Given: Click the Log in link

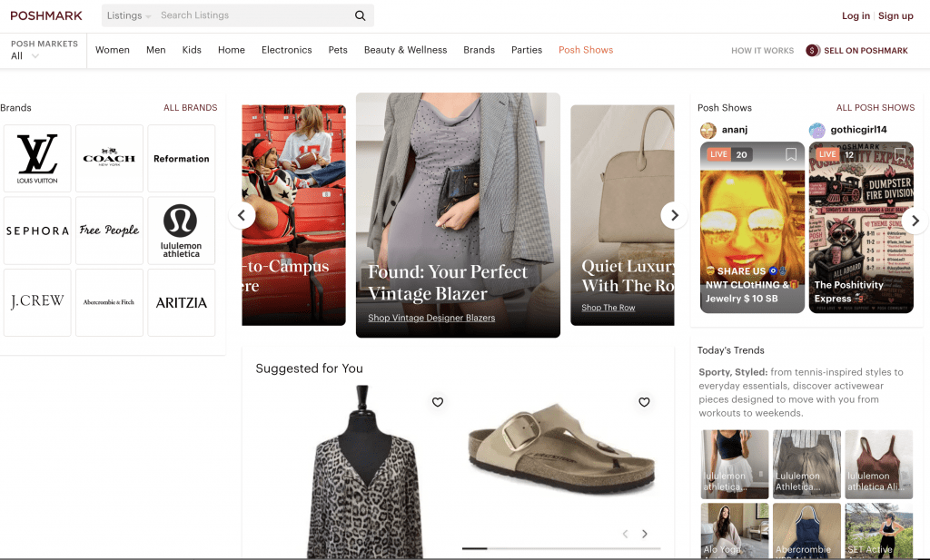Looking at the screenshot, I should point(856,16).
